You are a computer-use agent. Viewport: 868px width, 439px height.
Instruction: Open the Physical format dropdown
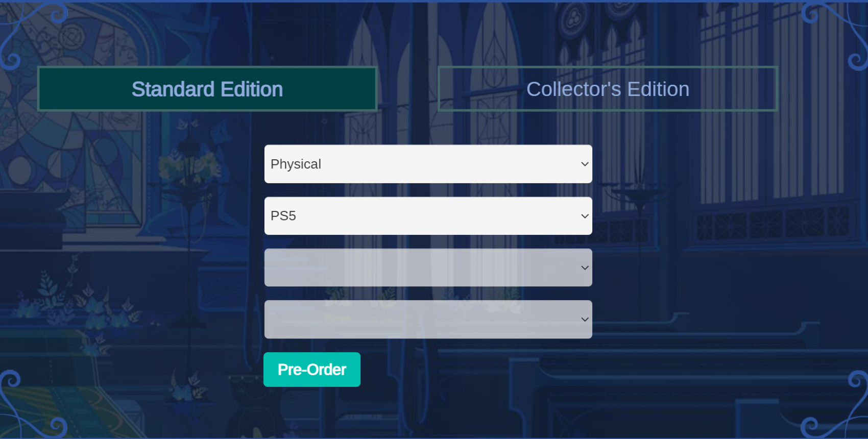(428, 164)
